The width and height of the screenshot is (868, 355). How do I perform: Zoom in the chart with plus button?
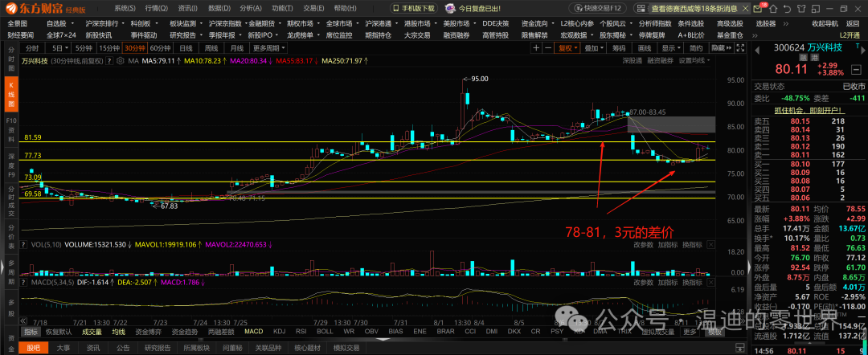coord(536,48)
